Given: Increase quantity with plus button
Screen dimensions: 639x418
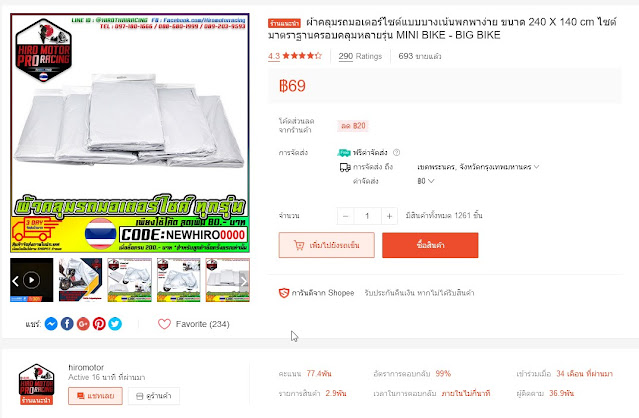Looking at the screenshot, I should coord(389,216).
